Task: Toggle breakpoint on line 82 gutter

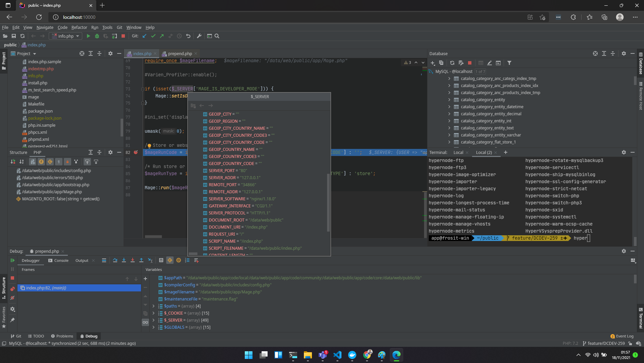Action: coord(136,152)
